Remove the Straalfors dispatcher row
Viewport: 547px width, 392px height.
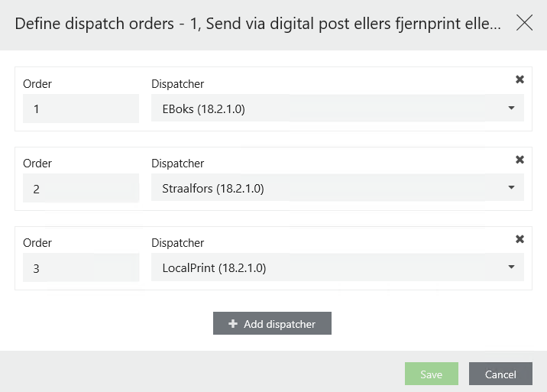pyautogui.click(x=520, y=160)
